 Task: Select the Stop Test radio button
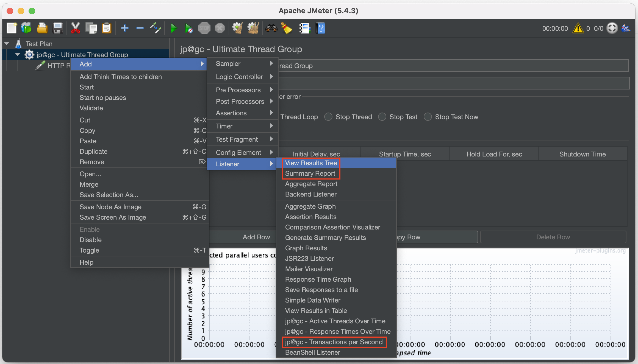coord(382,117)
